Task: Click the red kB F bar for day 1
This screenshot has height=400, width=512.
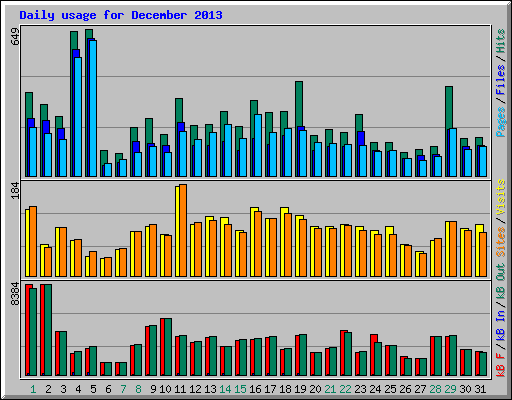Action: point(28,330)
